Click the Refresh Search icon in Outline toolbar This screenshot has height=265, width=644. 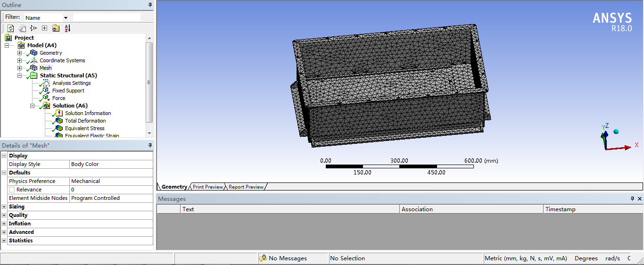coord(10,28)
